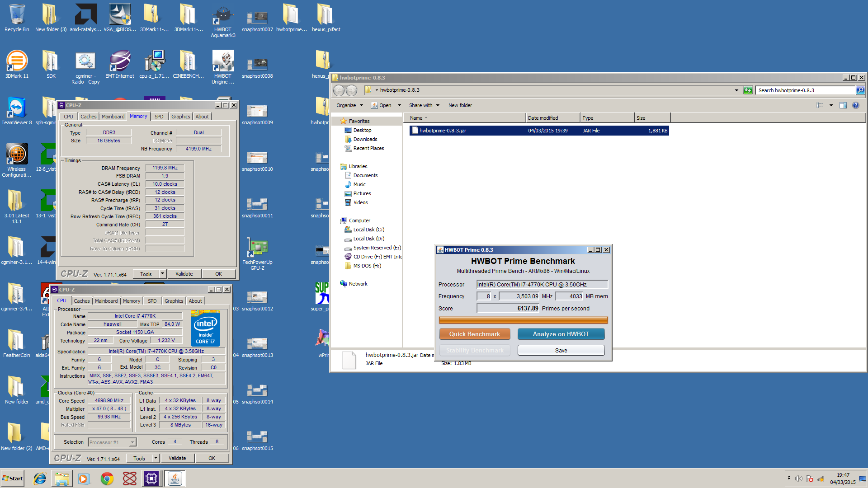Open the VGA_@BIOS desktop icon
Image resolution: width=868 pixels, height=488 pixels.
tap(120, 18)
